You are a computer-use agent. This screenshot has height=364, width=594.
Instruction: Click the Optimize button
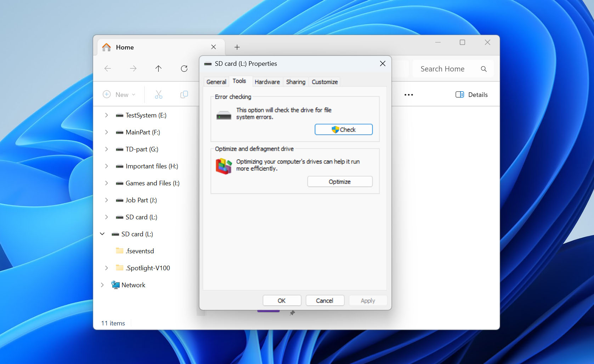tap(340, 181)
